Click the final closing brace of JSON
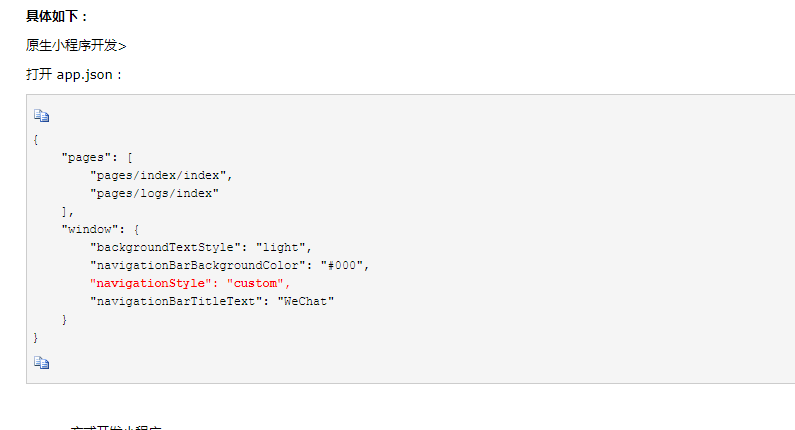The image size is (795, 430). click(35, 337)
